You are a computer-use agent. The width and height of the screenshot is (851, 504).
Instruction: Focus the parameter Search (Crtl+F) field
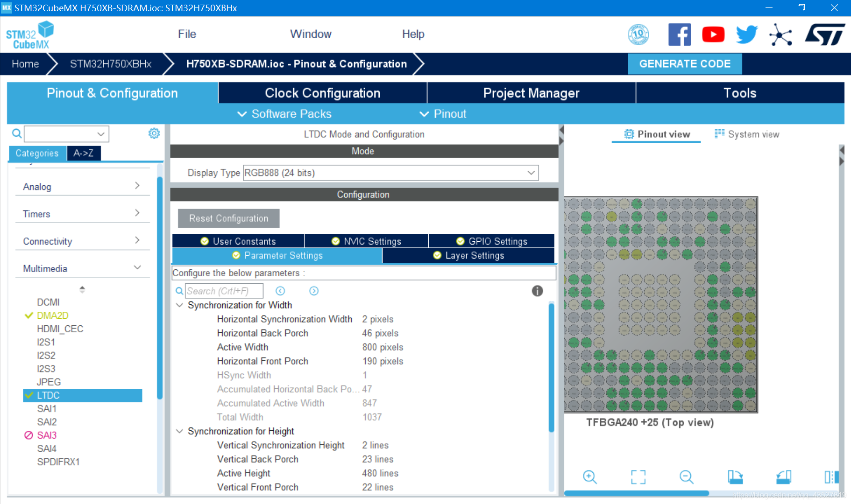tap(224, 291)
